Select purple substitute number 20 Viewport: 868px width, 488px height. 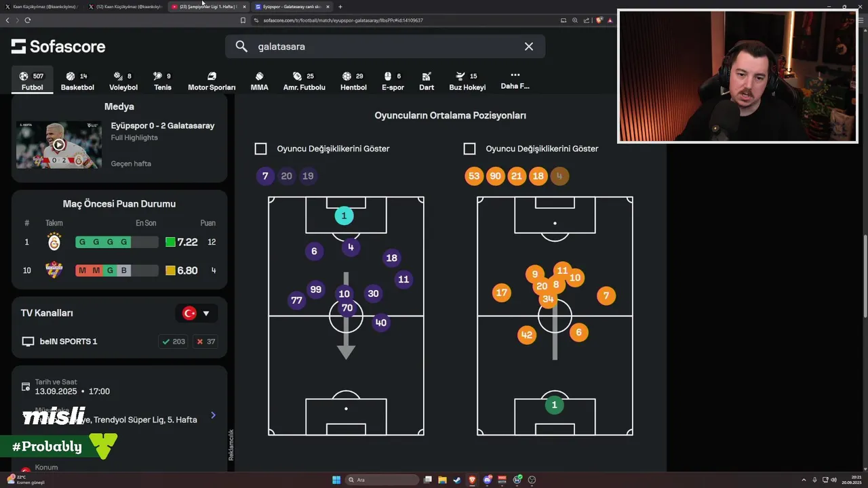(286, 176)
